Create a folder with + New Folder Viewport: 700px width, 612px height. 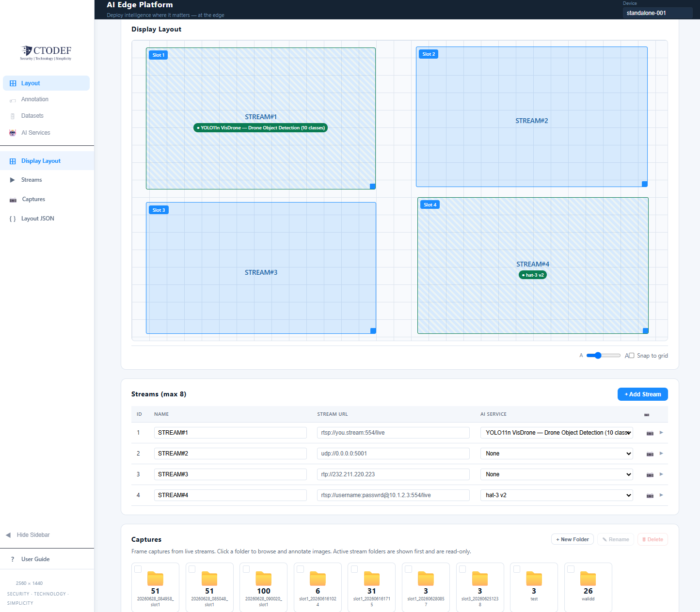tap(573, 539)
